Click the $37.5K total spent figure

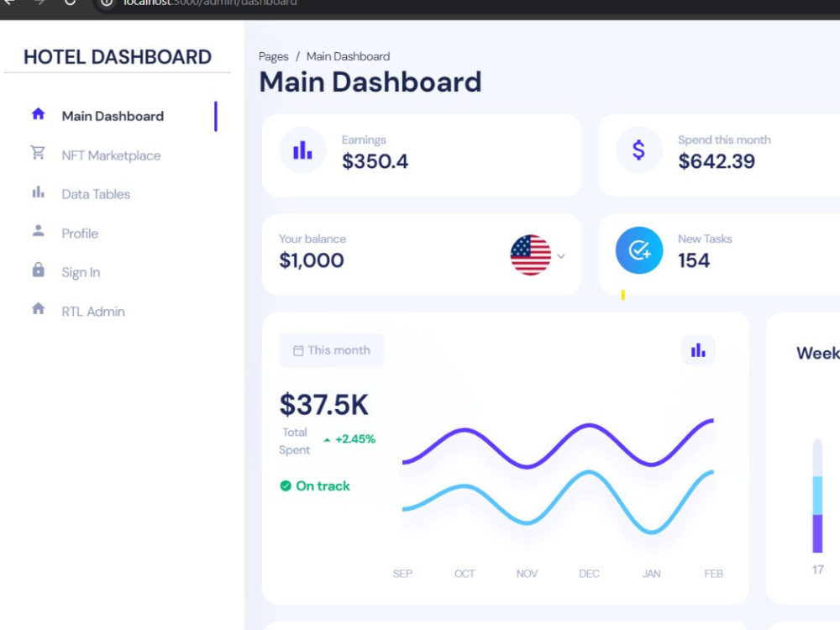pos(324,405)
